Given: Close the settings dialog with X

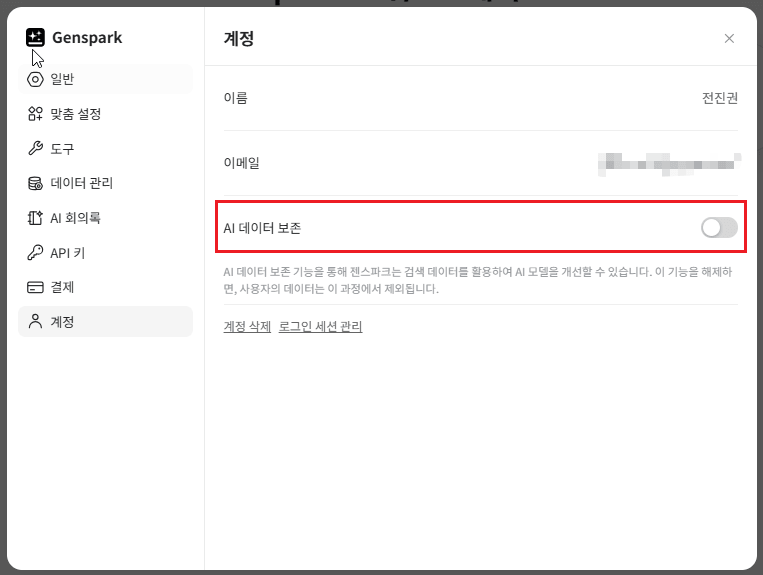Looking at the screenshot, I should point(729,38).
